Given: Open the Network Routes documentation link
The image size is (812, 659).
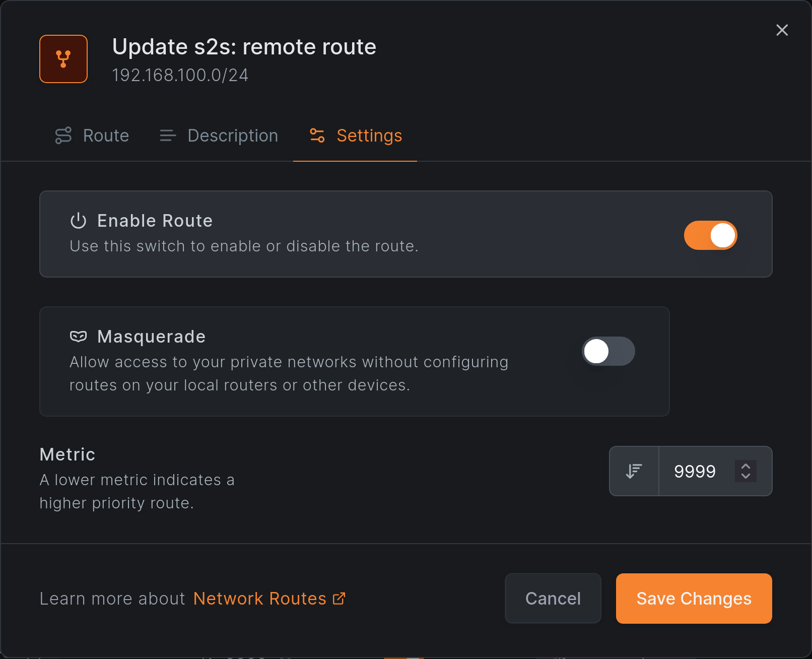Looking at the screenshot, I should tap(260, 598).
